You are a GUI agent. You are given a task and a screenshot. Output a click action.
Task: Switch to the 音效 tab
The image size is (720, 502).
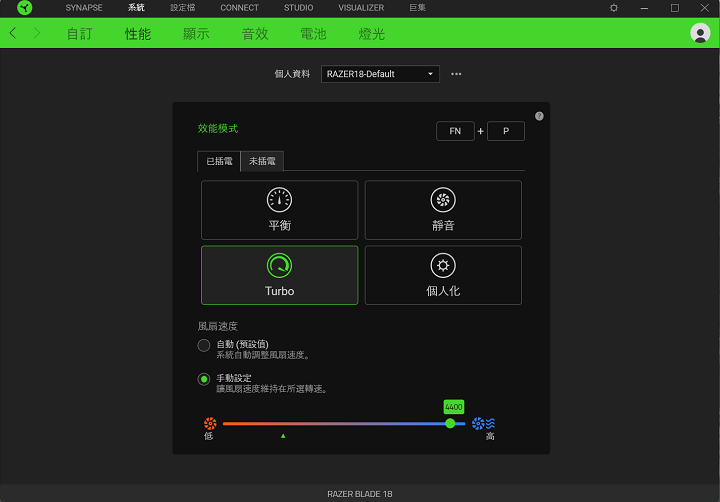pos(255,34)
